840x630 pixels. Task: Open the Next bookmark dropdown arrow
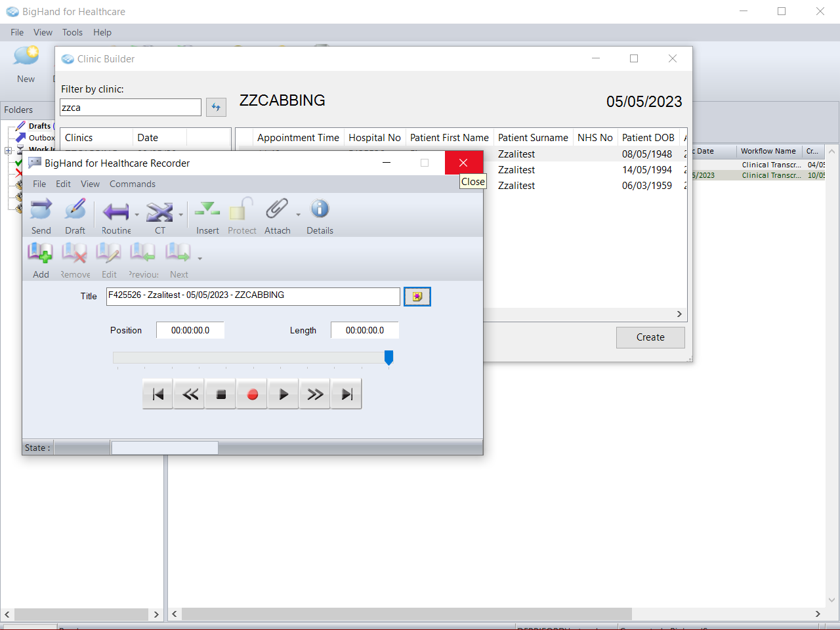tap(199, 258)
